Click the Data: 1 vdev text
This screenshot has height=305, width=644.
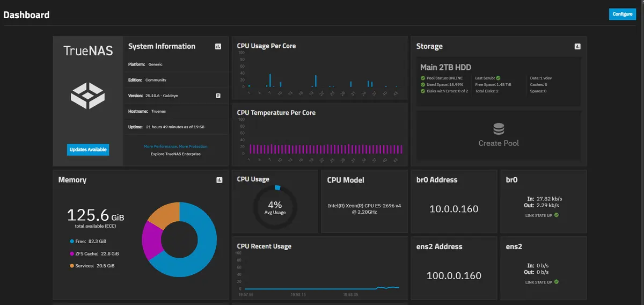540,78
